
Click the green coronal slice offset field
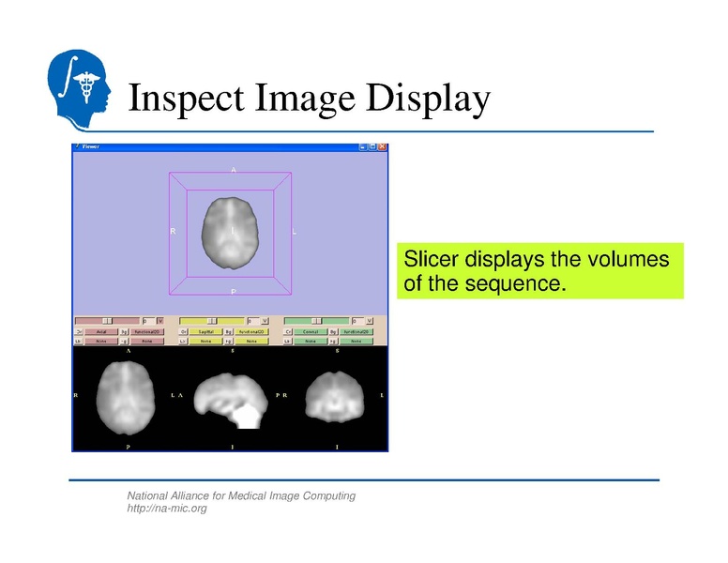tap(358, 321)
